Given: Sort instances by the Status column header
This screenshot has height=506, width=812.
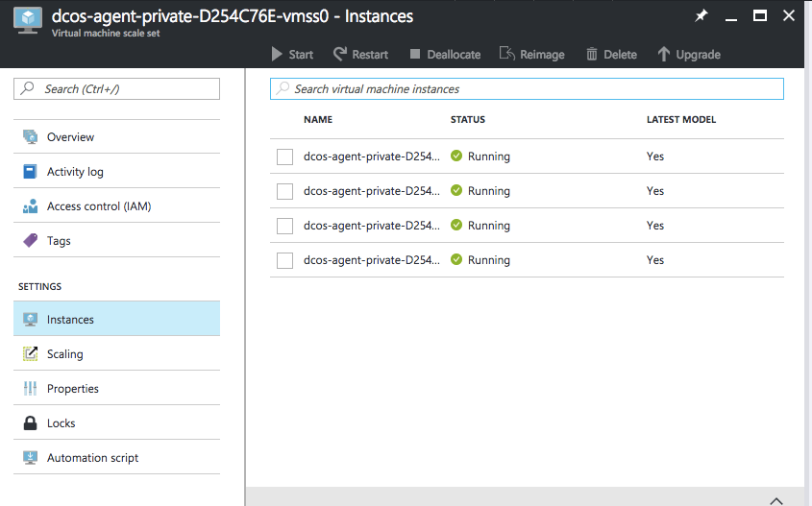Looking at the screenshot, I should pos(468,120).
